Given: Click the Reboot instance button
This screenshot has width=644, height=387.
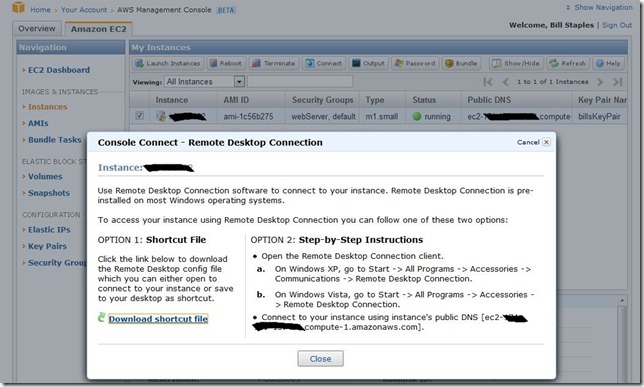Looking at the screenshot, I should click(225, 63).
